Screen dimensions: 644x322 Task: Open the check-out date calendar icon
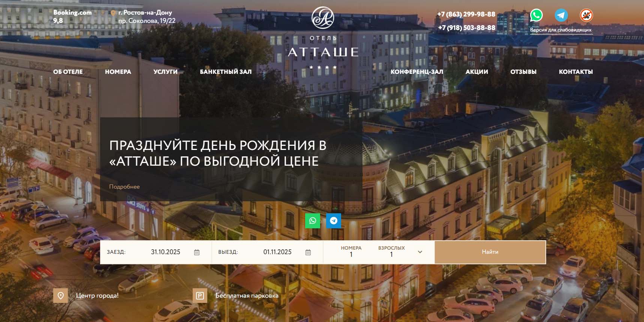pyautogui.click(x=308, y=252)
